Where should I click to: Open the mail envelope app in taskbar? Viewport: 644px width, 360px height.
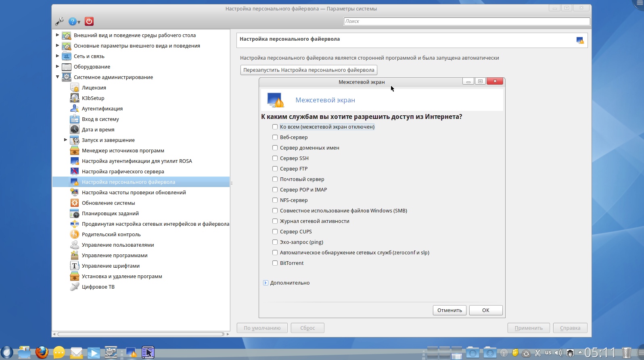76,353
